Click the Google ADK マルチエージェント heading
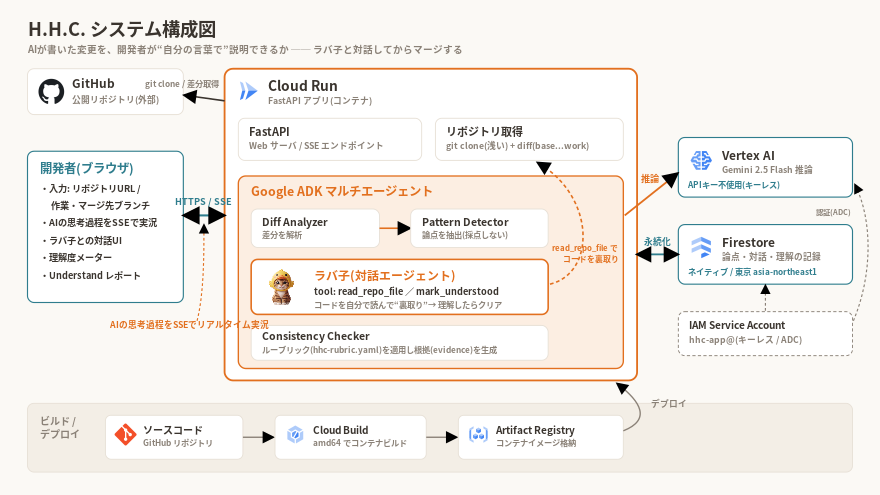880x495 pixels. (x=341, y=191)
